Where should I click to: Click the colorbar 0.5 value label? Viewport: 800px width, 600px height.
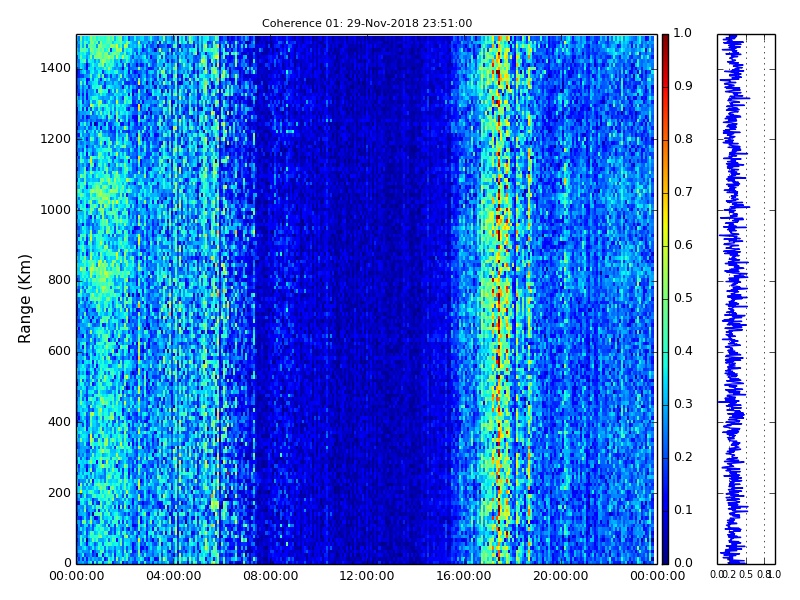click(683, 298)
